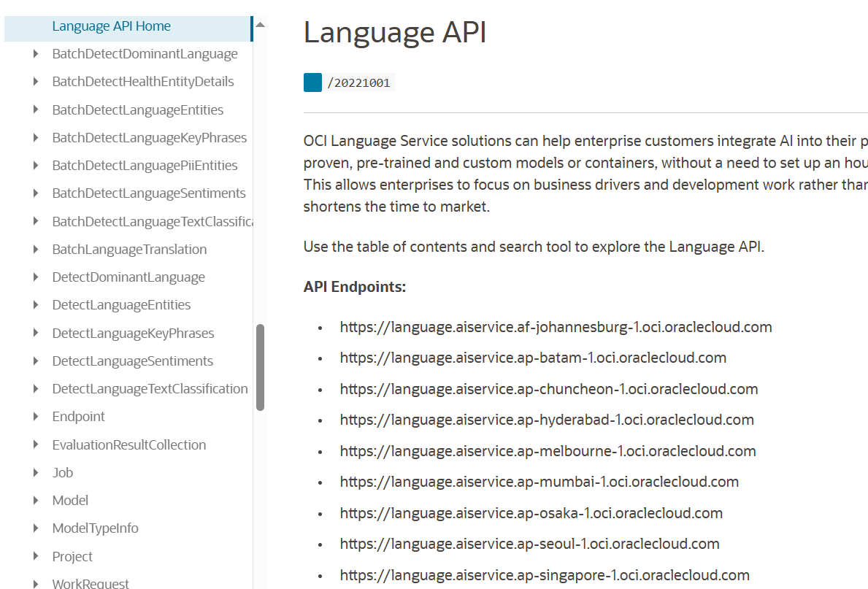This screenshot has width=868, height=589.
Task: Click the sidebar scroll-up arrow
Action: tap(260, 25)
